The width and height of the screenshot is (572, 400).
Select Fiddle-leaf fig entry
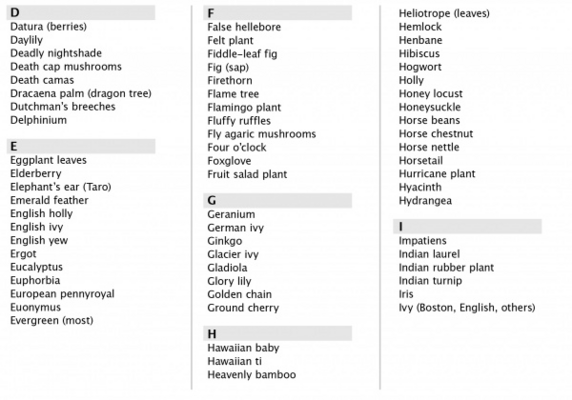(242, 54)
